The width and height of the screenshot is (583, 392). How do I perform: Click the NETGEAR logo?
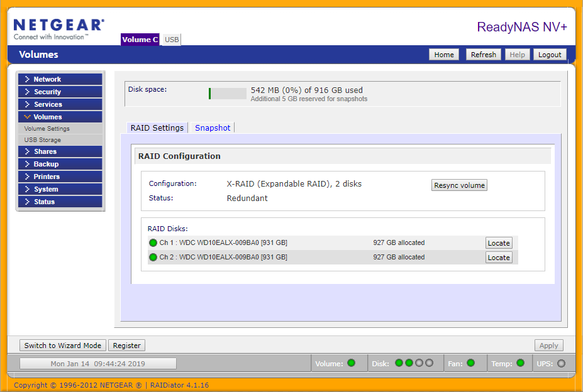click(58, 28)
